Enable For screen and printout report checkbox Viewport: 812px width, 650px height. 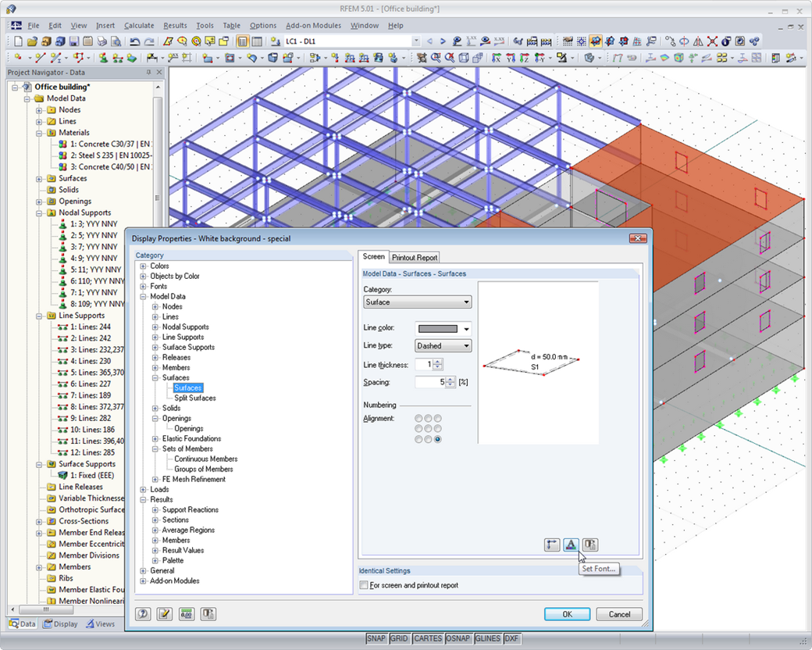click(x=364, y=585)
